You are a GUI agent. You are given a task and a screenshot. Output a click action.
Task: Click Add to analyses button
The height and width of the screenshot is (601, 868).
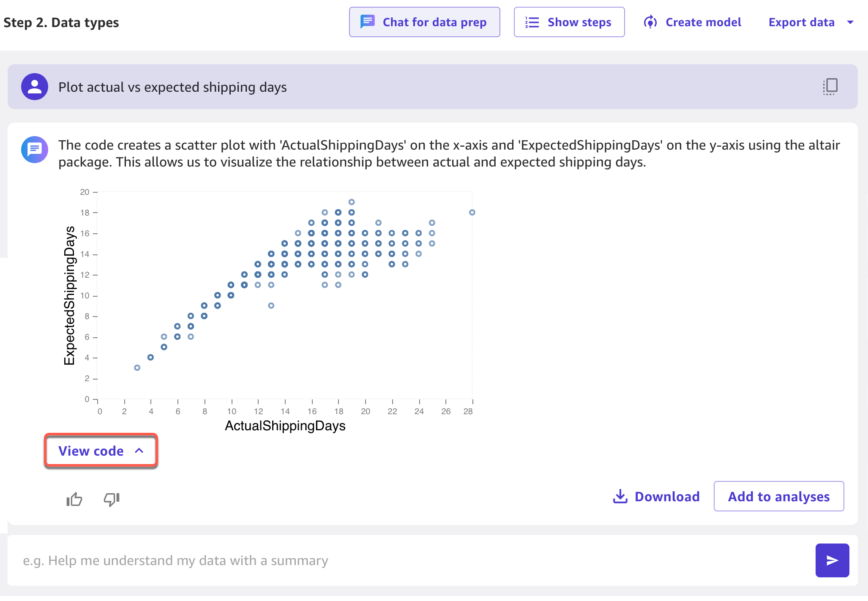tap(778, 496)
